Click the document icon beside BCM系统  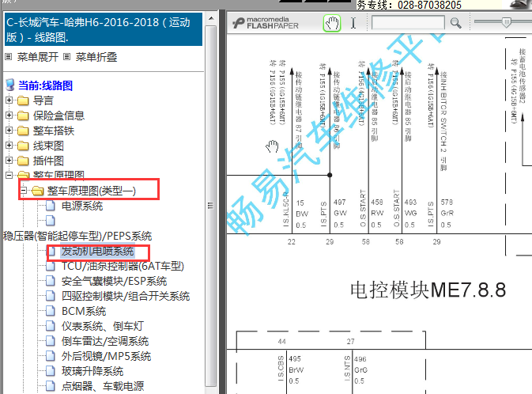[51, 311]
